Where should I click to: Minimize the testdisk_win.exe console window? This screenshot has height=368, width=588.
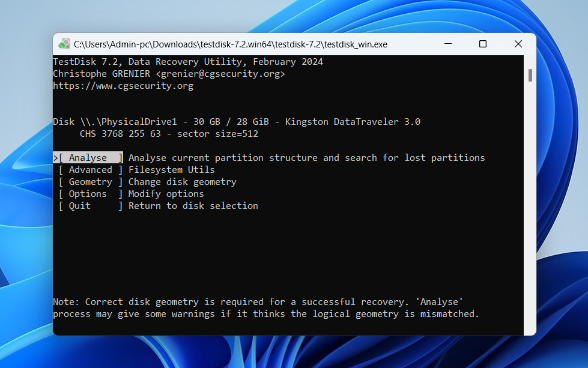pos(447,44)
